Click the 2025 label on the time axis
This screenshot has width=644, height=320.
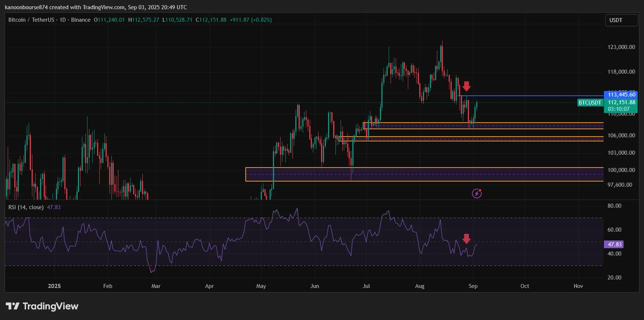(54, 286)
